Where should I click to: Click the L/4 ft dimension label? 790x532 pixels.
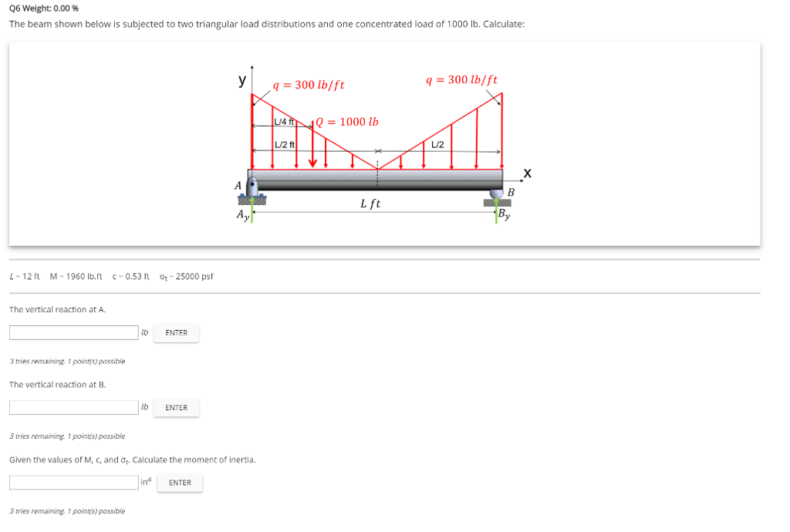coord(285,120)
